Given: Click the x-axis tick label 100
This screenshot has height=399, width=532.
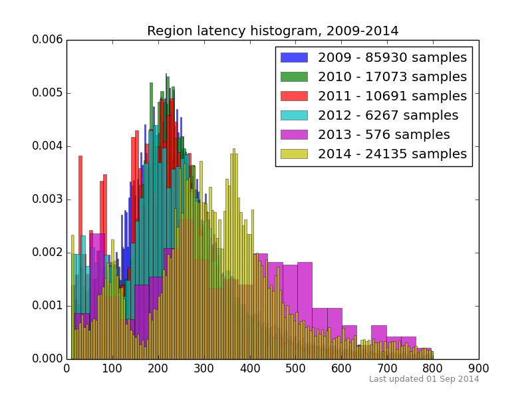Looking at the screenshot, I should [x=112, y=368].
